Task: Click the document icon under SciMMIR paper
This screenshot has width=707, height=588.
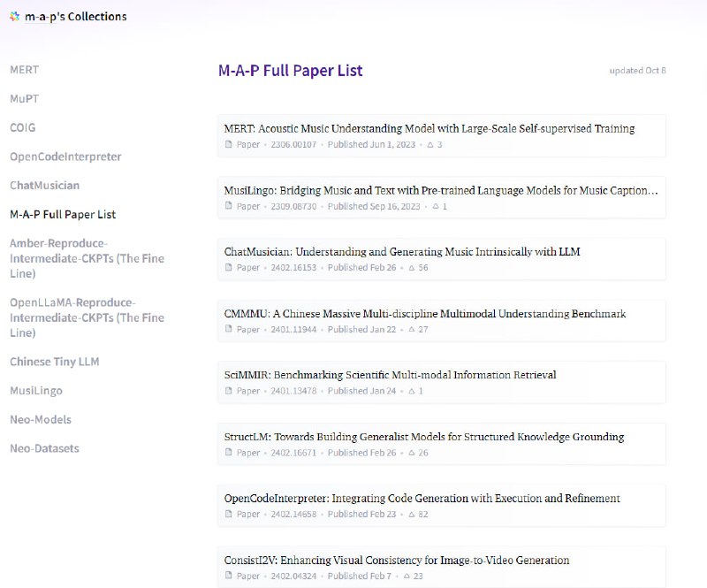Action: click(x=229, y=391)
